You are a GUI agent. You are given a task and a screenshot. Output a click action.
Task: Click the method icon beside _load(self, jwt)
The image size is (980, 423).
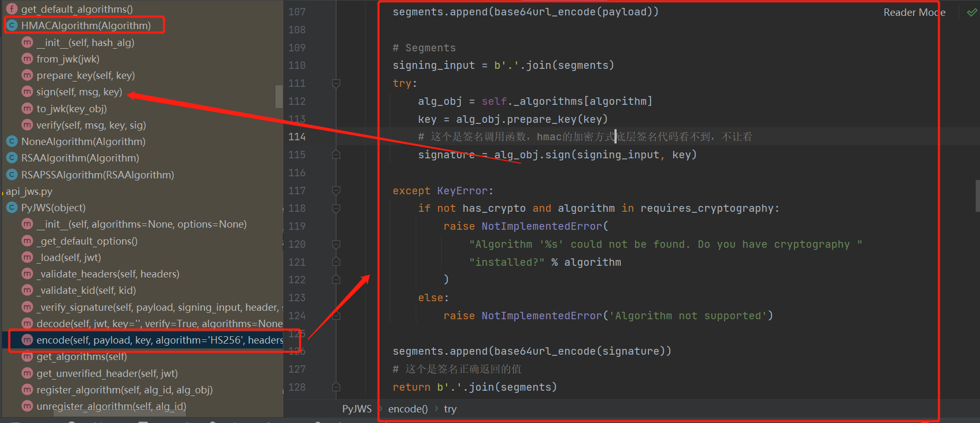click(27, 257)
